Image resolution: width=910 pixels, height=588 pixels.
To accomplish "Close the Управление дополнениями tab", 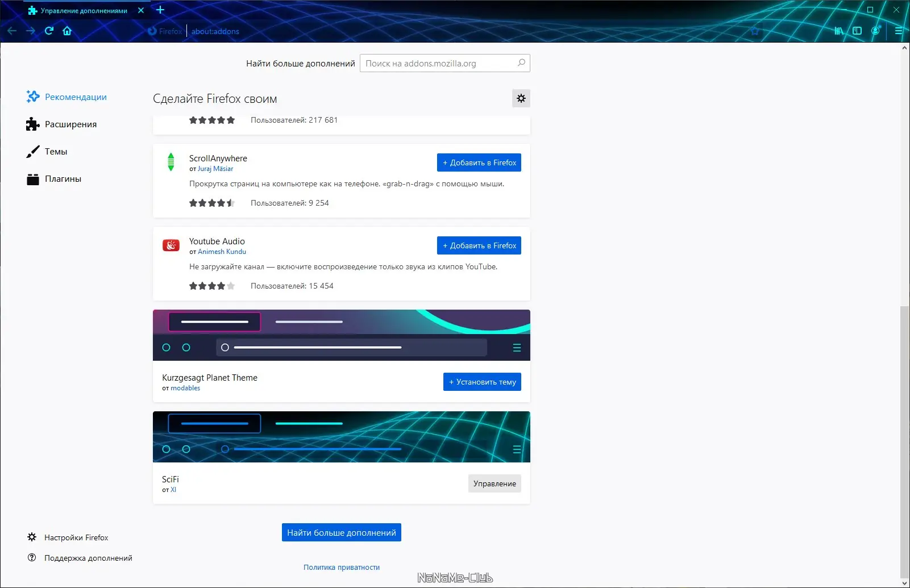I will [141, 10].
